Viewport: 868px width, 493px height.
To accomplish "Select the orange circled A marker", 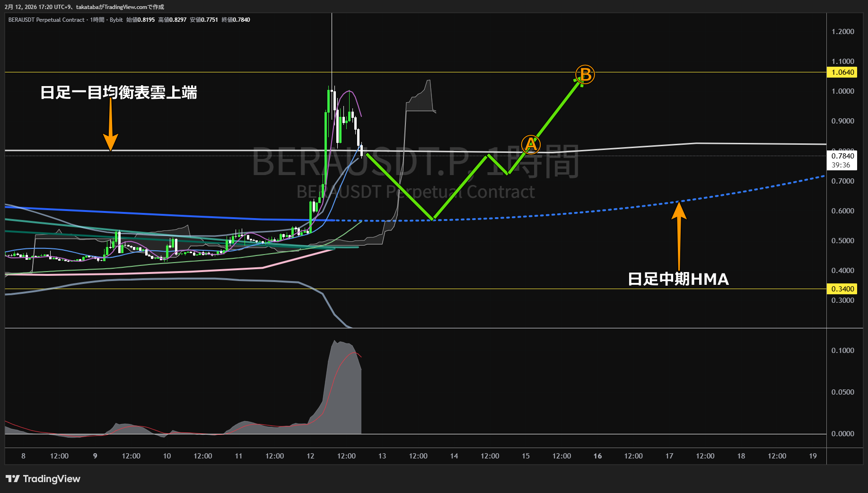I will coord(531,144).
